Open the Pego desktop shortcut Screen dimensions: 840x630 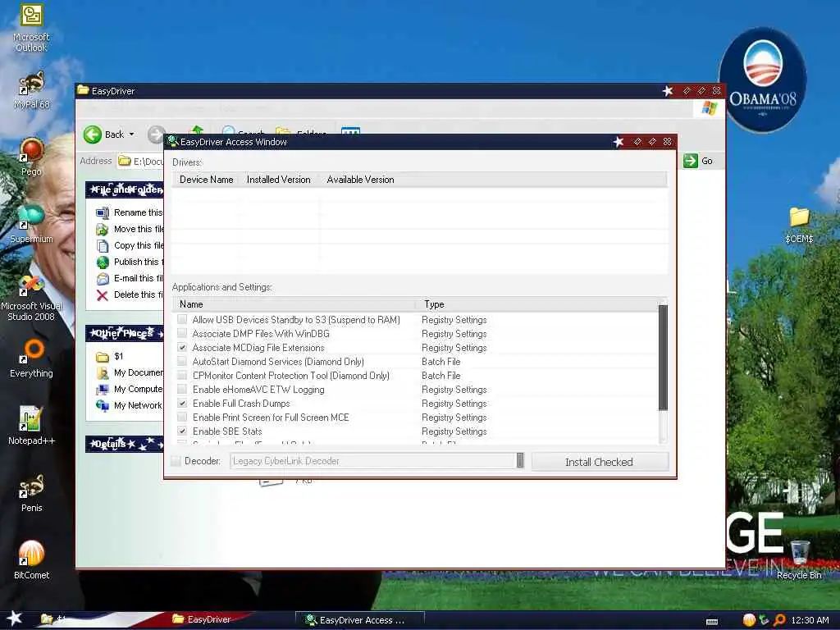(x=31, y=157)
